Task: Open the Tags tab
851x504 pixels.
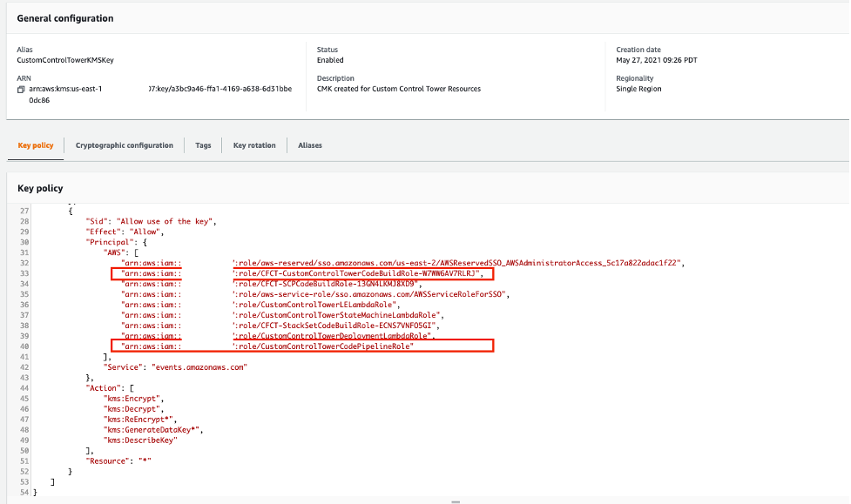Action: click(203, 145)
